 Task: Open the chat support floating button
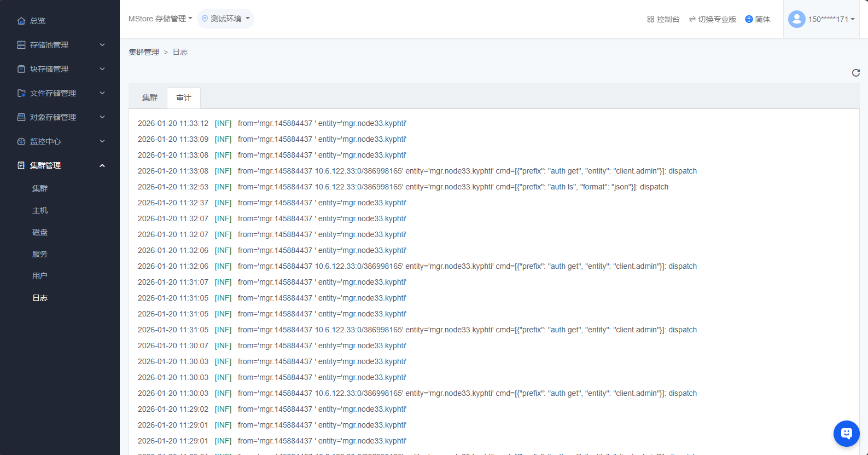pyautogui.click(x=846, y=434)
